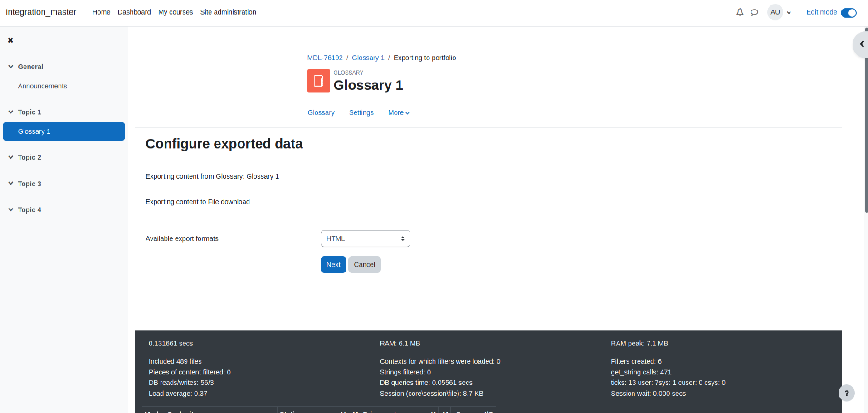Screen dimensions: 868x413
Task: Open the More tab dropdown
Action: pyautogui.click(x=399, y=113)
